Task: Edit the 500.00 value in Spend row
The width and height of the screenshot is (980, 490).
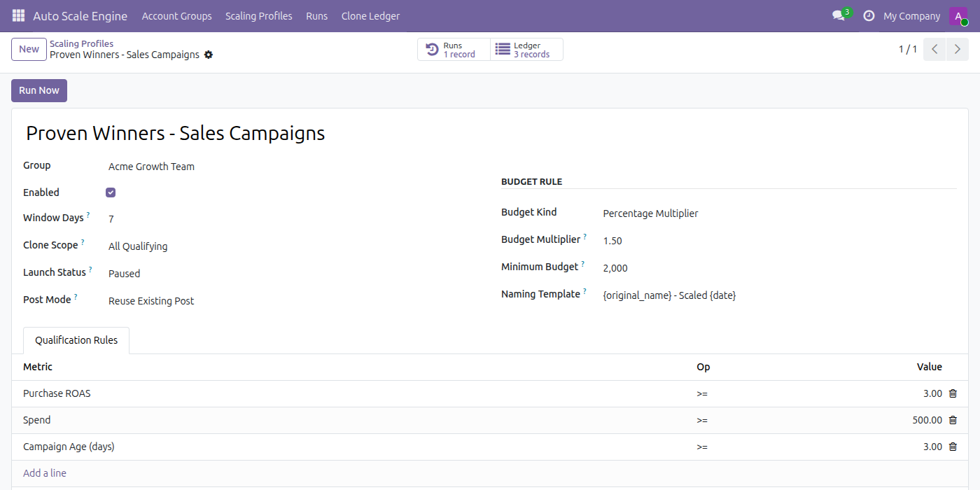Action: click(x=927, y=420)
